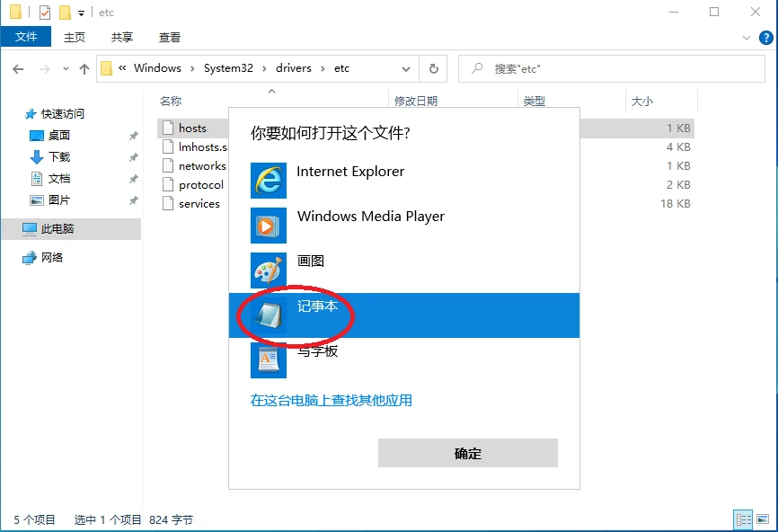Open Explorer help question mark
This screenshot has height=532, width=778.
pos(765,38)
